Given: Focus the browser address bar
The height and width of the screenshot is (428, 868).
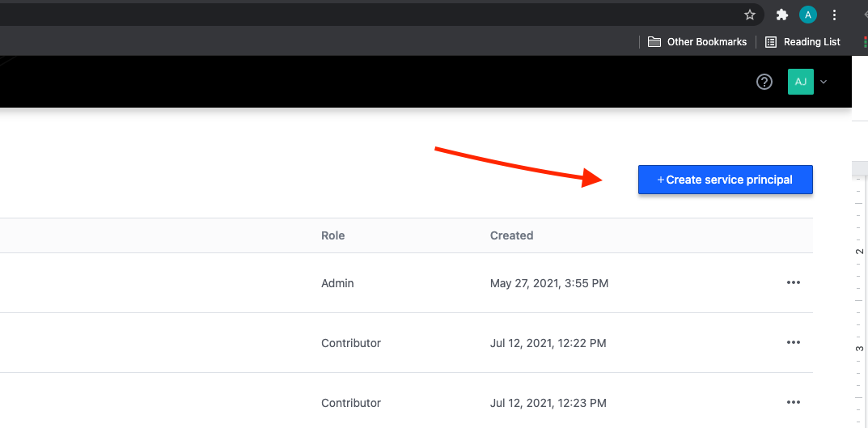Looking at the screenshot, I should 364,15.
